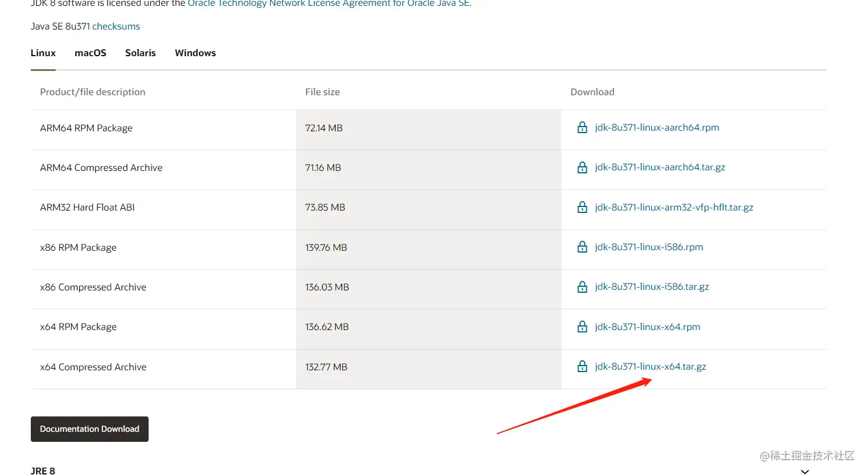Select the Linux tab
868x475 pixels.
click(43, 53)
